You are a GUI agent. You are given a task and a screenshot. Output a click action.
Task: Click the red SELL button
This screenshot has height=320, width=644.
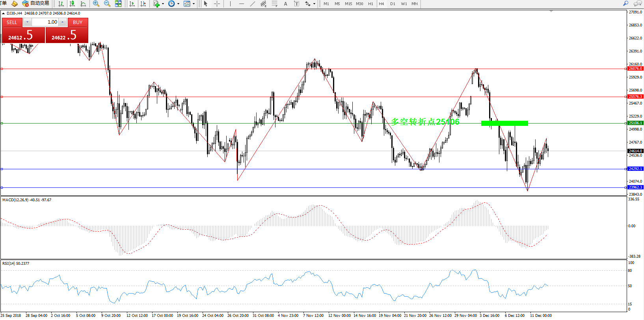12,22
